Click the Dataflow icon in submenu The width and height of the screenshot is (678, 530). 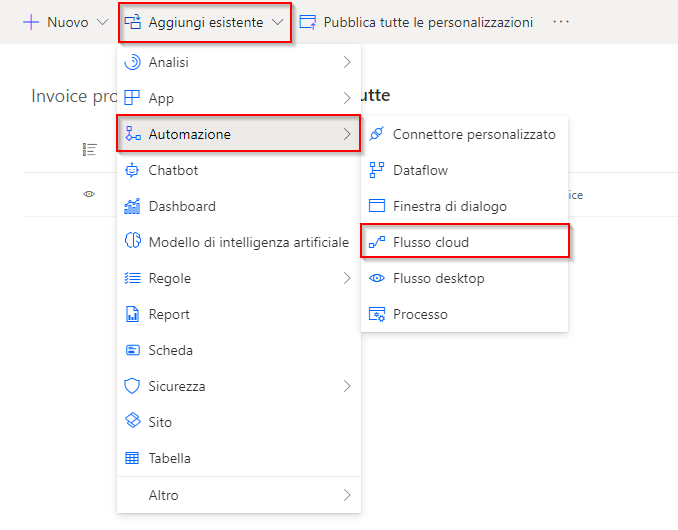coord(377,170)
